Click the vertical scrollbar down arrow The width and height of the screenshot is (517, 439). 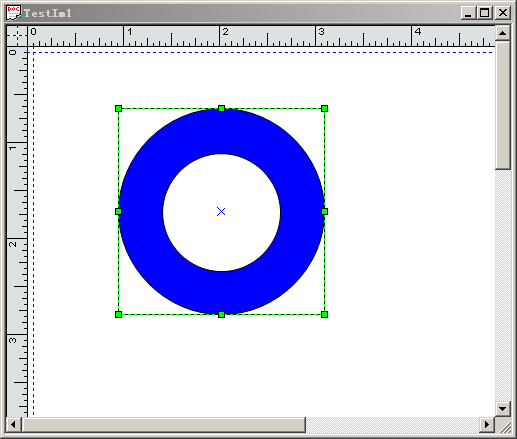503,409
